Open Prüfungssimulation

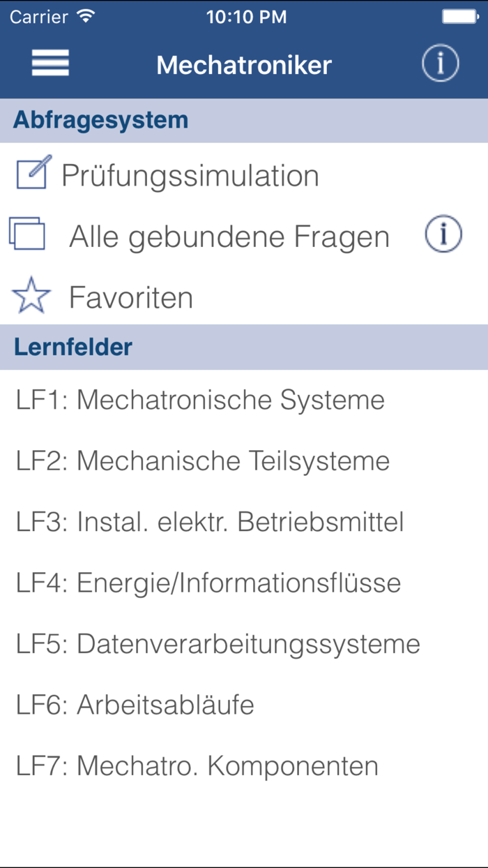pyautogui.click(x=190, y=174)
